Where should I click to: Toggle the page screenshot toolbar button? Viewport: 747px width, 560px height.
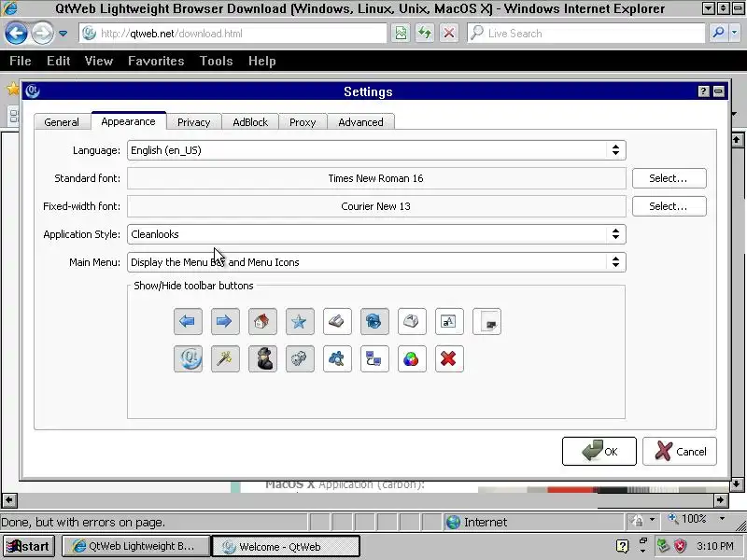(486, 321)
